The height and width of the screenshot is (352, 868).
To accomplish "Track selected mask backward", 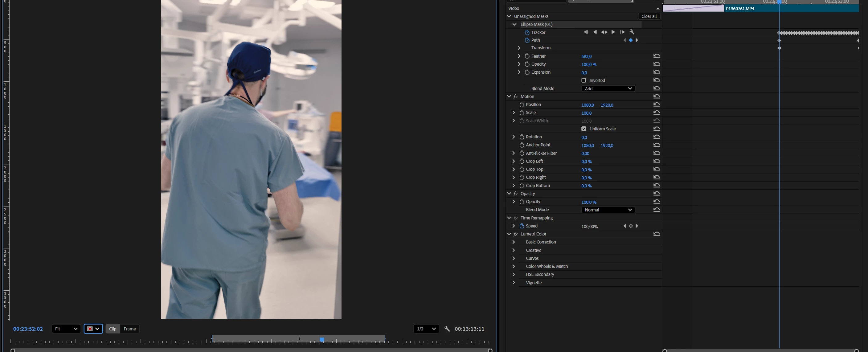I will click(595, 32).
